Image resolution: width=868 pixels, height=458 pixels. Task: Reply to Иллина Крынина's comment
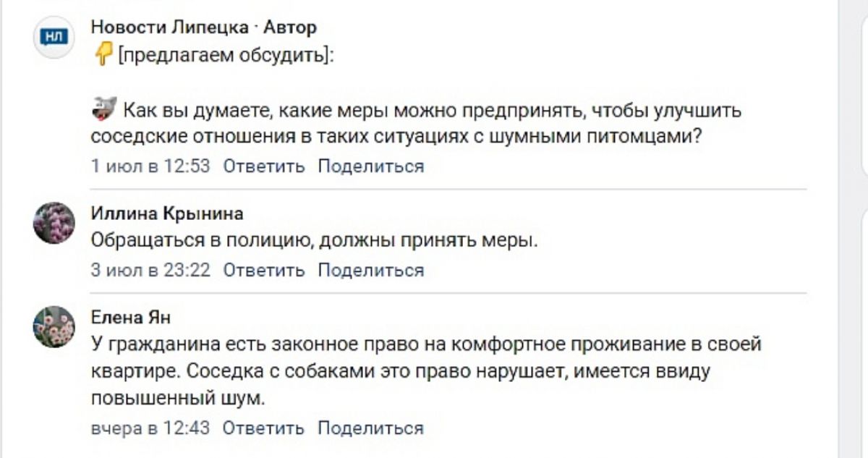coord(264,271)
